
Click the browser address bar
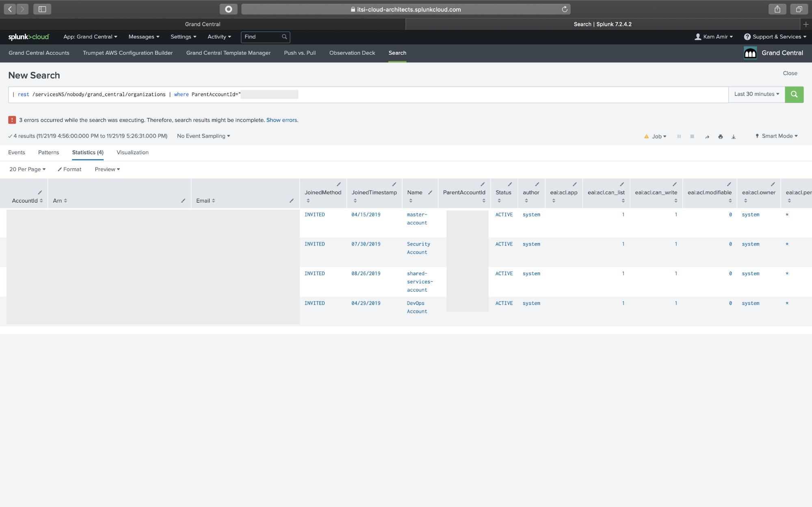point(406,9)
